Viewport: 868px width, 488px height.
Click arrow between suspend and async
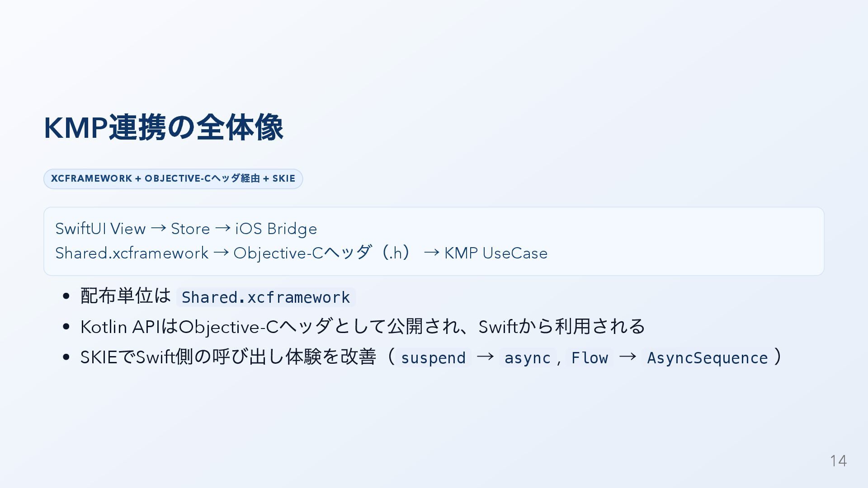point(485,357)
